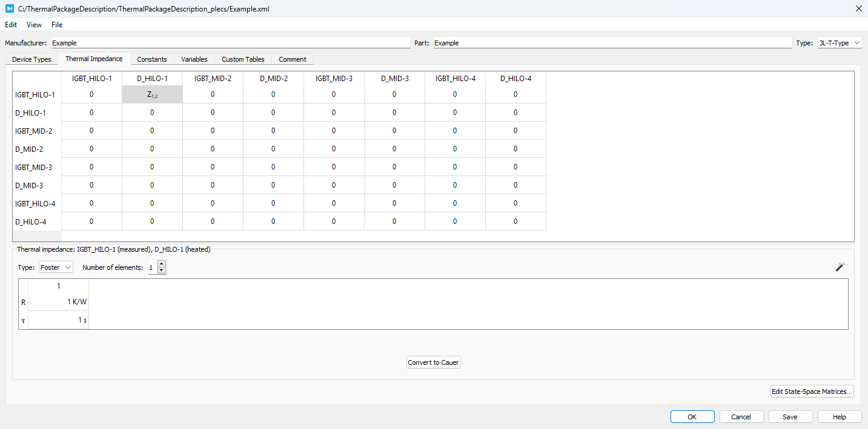Click the Save button
Screen dimensions: 868x429
pyautogui.click(x=790, y=417)
